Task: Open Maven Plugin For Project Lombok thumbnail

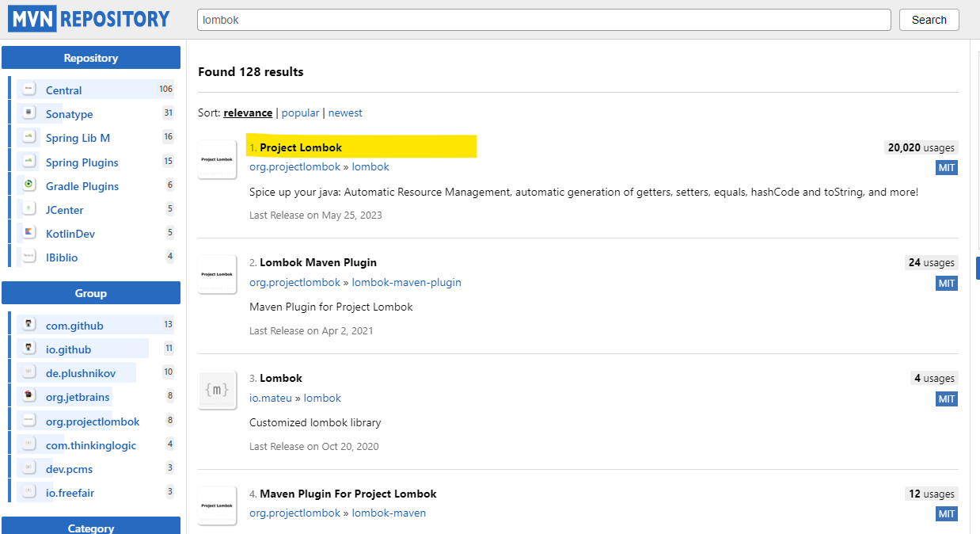Action: coord(217,505)
